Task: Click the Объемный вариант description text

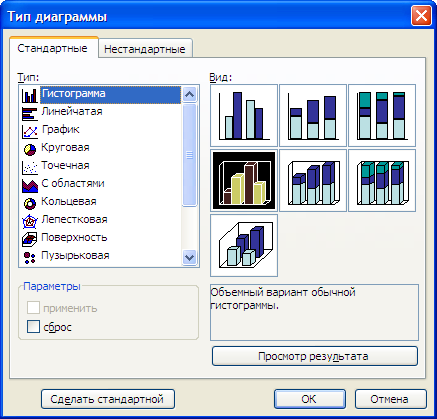Action: (283, 299)
